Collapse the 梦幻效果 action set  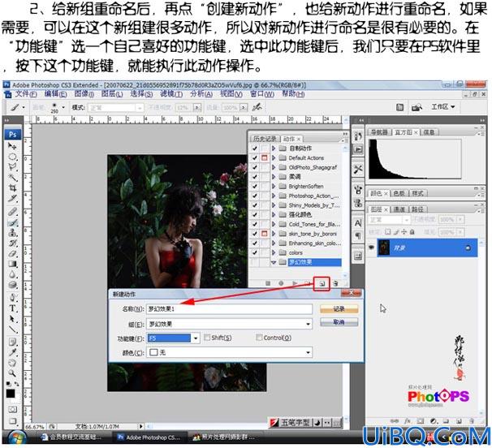coord(274,262)
